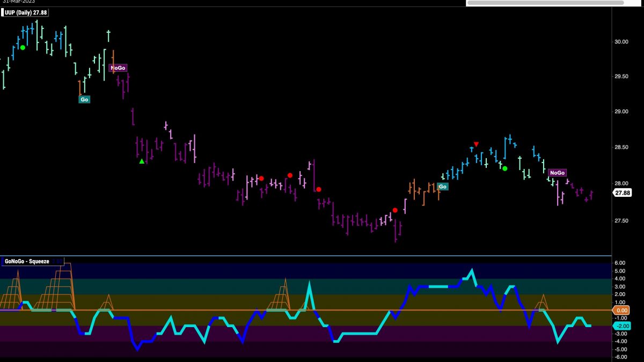The image size is (644, 362).
Task: Click the -4.00 oscillator axis label
Action: pos(620,341)
